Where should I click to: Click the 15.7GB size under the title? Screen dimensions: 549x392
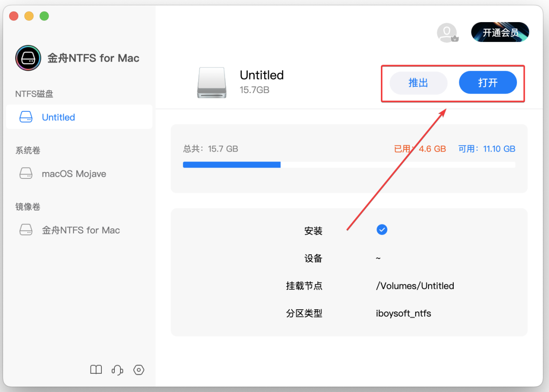pyautogui.click(x=254, y=90)
